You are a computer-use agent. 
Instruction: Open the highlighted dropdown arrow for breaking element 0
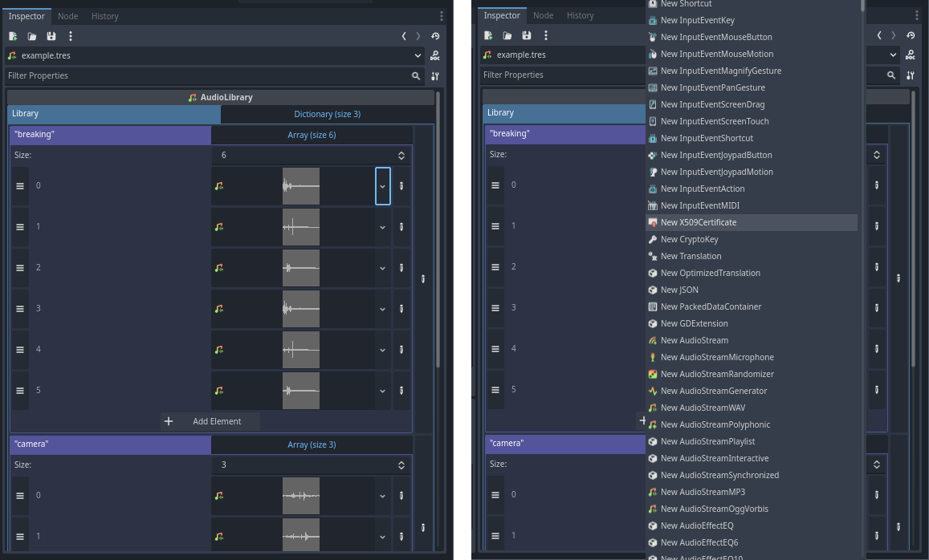point(383,186)
